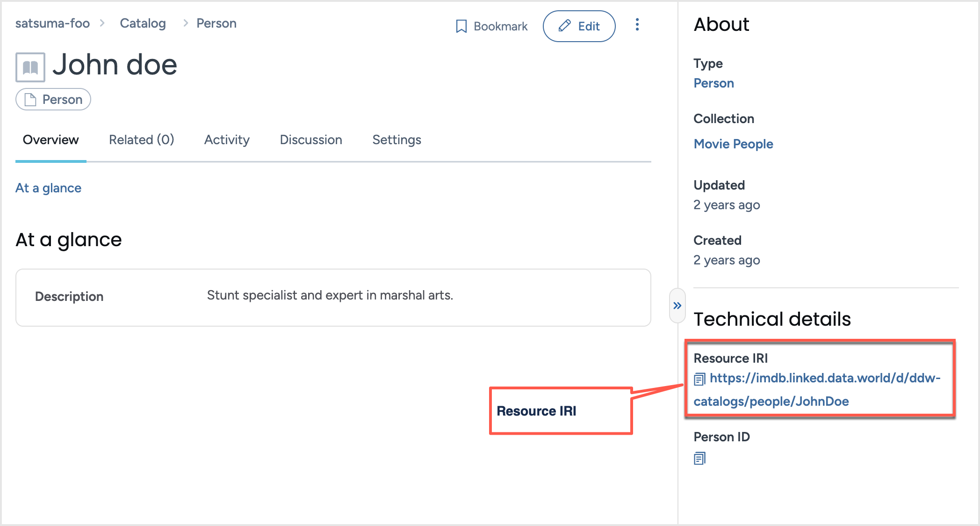Click the page icon in the Person badge
980x526 pixels.
[x=30, y=99]
